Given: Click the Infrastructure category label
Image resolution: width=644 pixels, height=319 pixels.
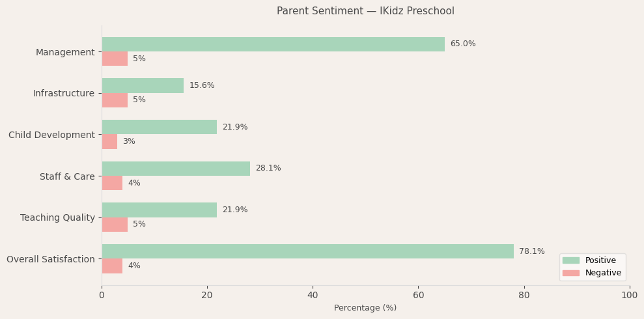Looking at the screenshot, I should pyautogui.click(x=64, y=93).
